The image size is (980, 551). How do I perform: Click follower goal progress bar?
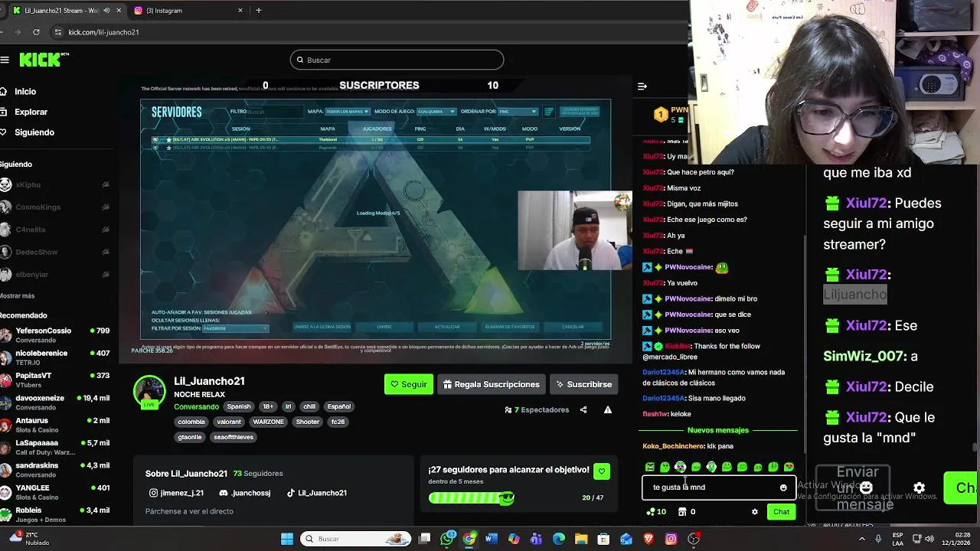point(471,498)
